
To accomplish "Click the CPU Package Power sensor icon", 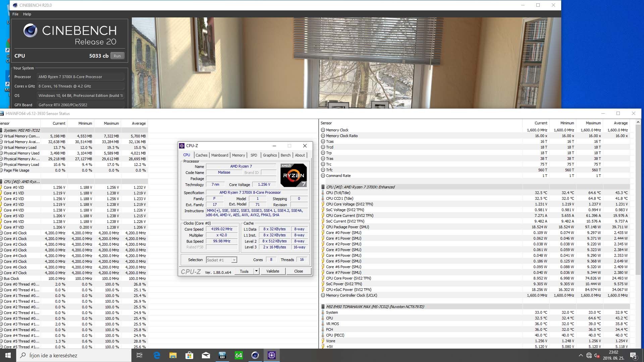I will point(323,227).
